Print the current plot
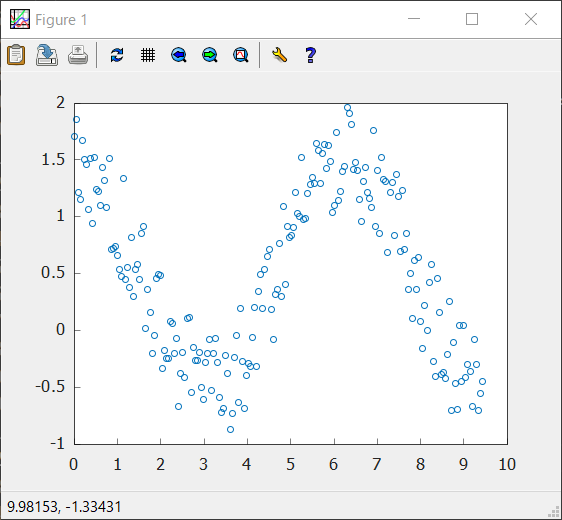Screen dimensions: 562x520 [78, 55]
